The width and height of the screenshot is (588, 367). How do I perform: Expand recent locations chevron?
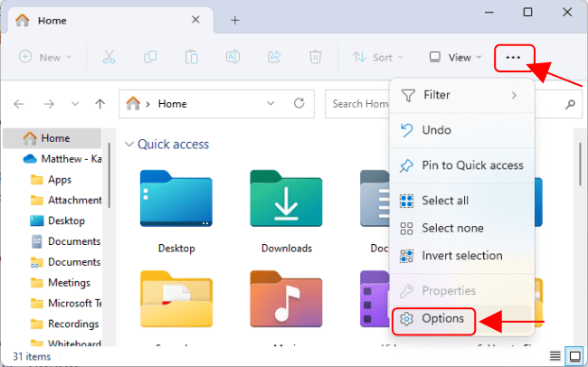75,104
